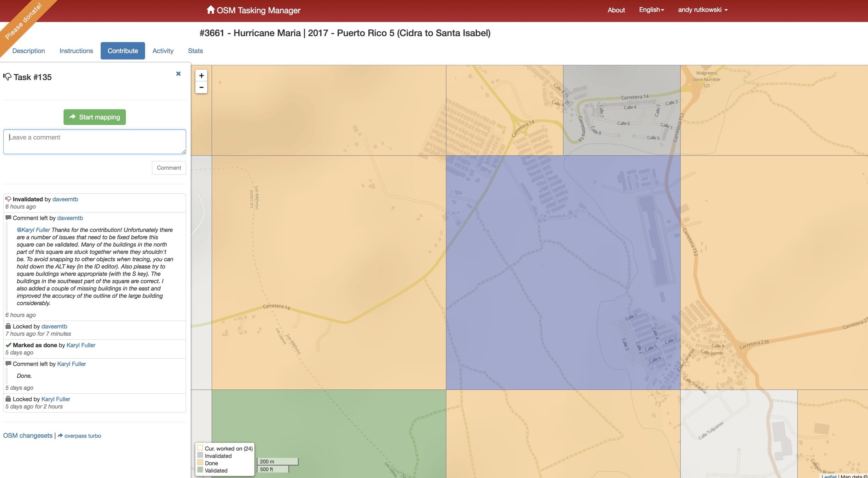Open the Instructions tab
Viewport: 868px width, 478px height.
tap(76, 51)
